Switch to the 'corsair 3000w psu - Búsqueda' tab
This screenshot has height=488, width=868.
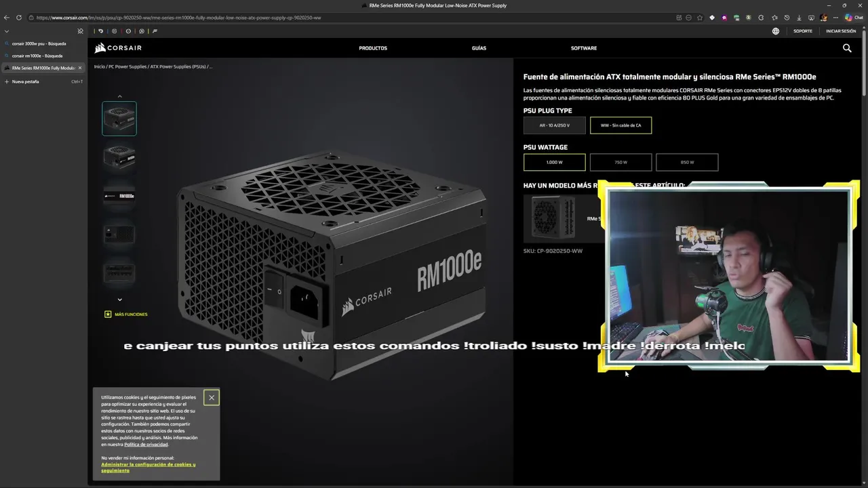tap(43, 43)
